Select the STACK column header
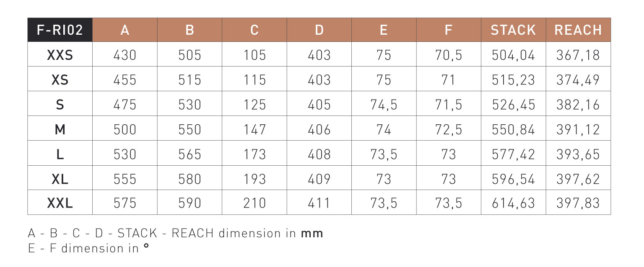 [513, 30]
